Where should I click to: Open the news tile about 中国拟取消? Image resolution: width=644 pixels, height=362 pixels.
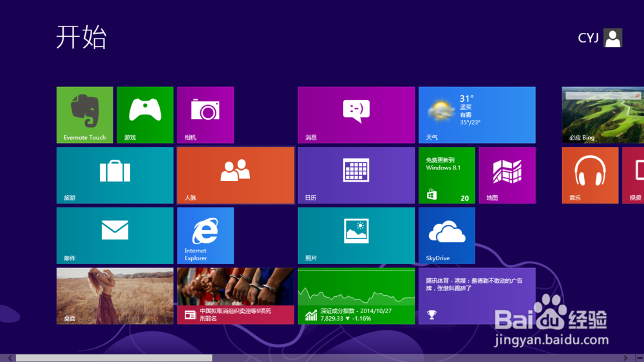coord(236,296)
